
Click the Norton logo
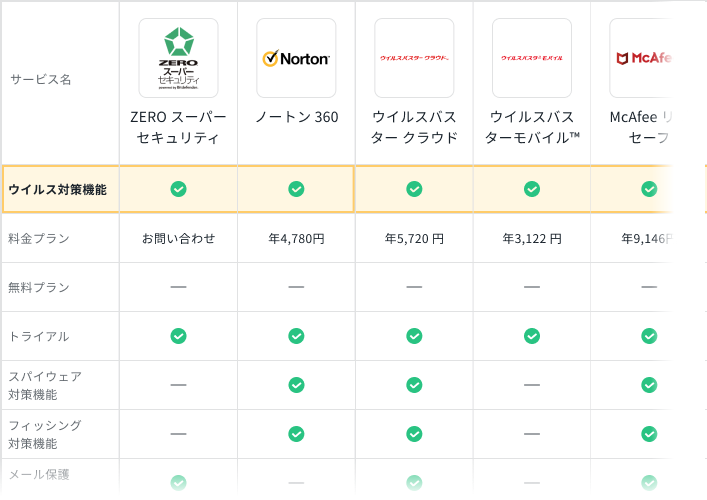pyautogui.click(x=296, y=58)
